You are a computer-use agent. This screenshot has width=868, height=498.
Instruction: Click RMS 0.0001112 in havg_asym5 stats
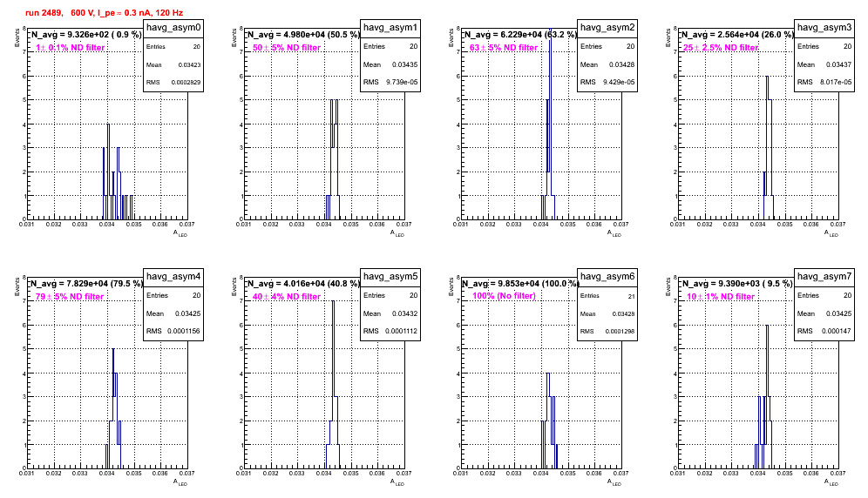click(x=390, y=332)
